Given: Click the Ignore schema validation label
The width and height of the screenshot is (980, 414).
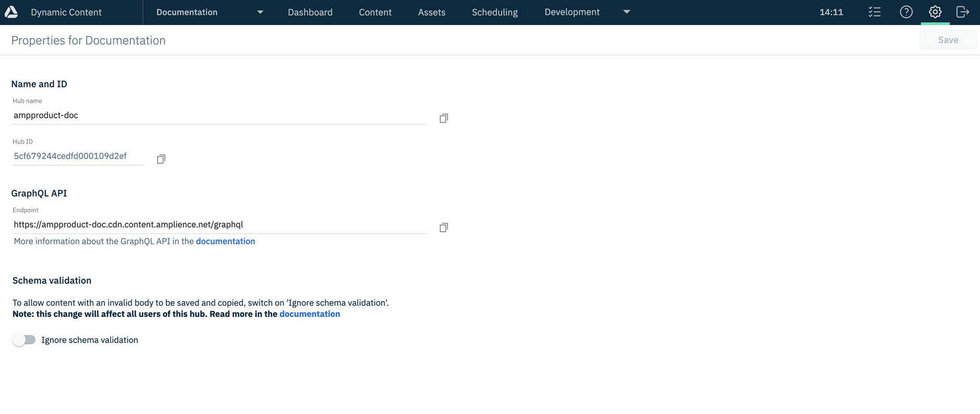Looking at the screenshot, I should 90,340.
